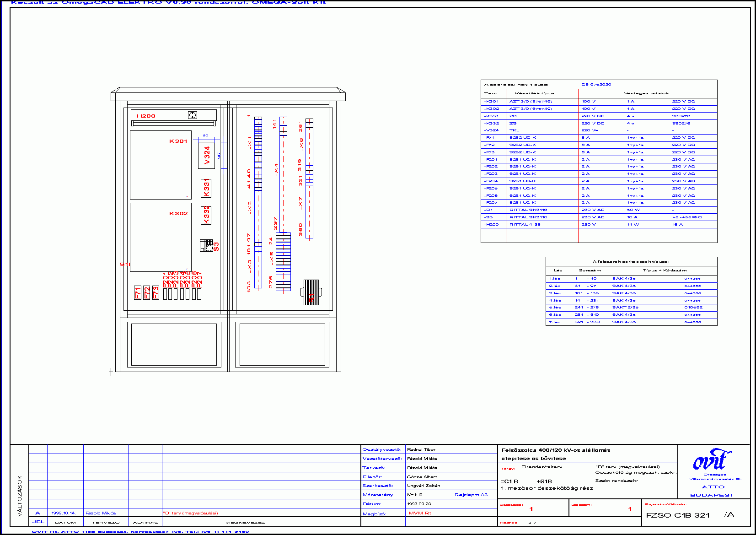Select the V324 device box
Viewport: 756px width, 535px height.
(x=207, y=156)
